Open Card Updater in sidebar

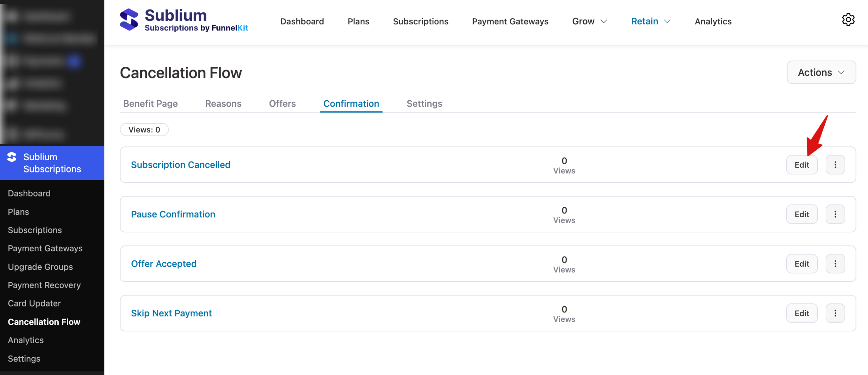coord(34,303)
